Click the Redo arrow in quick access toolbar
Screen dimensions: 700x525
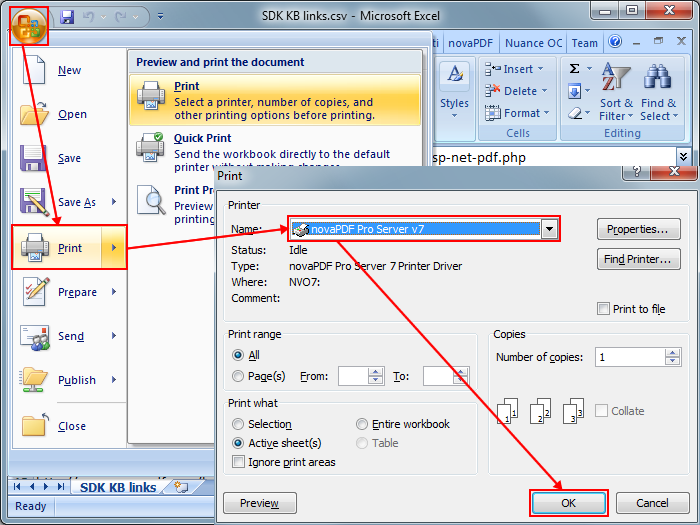click(x=120, y=17)
